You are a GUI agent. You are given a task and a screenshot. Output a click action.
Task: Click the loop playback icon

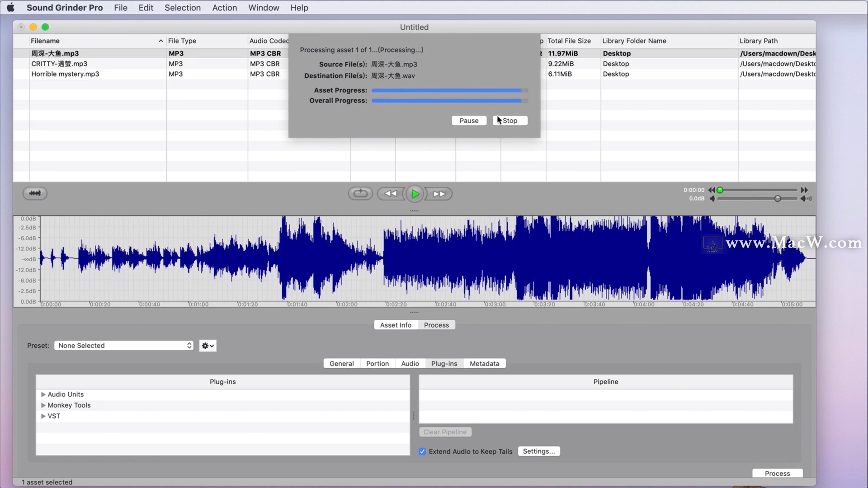click(x=360, y=193)
